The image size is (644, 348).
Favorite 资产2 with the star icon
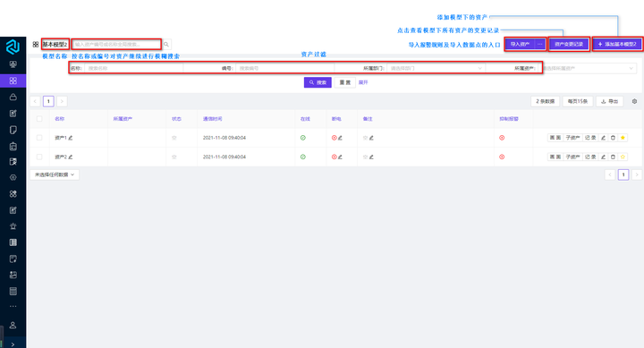[x=623, y=157]
